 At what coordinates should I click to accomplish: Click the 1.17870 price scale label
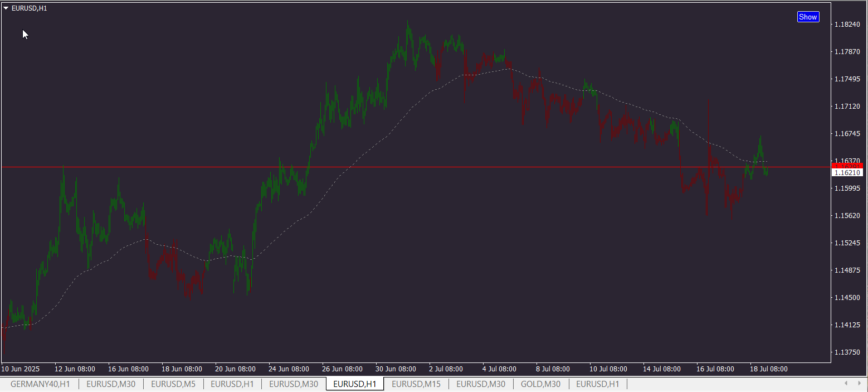tap(847, 52)
